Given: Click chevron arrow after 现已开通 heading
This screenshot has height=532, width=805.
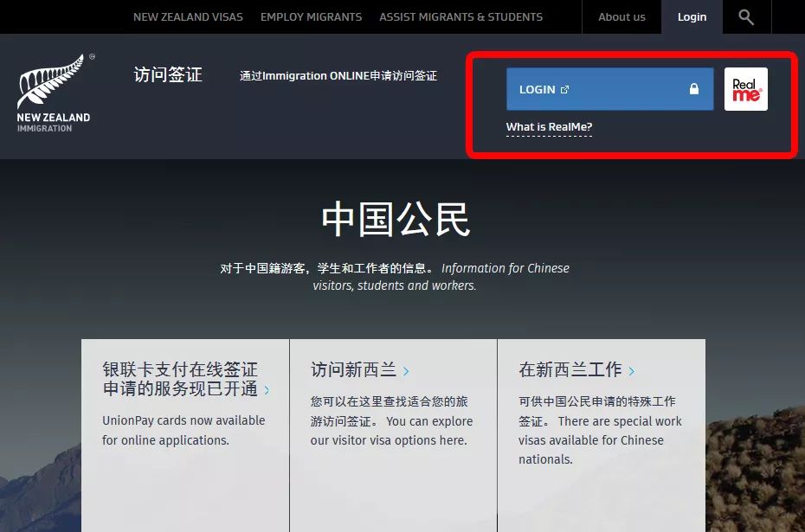Looking at the screenshot, I should [267, 390].
